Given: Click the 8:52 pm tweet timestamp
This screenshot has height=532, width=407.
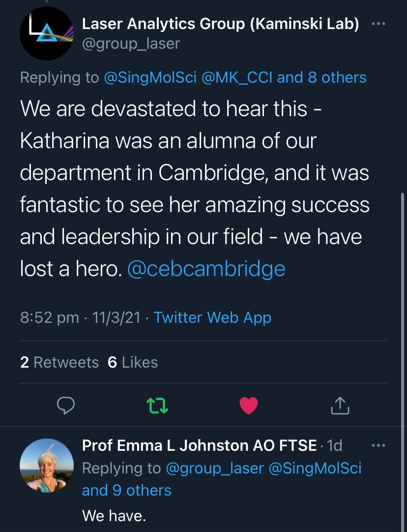Looking at the screenshot, I should (49, 317).
